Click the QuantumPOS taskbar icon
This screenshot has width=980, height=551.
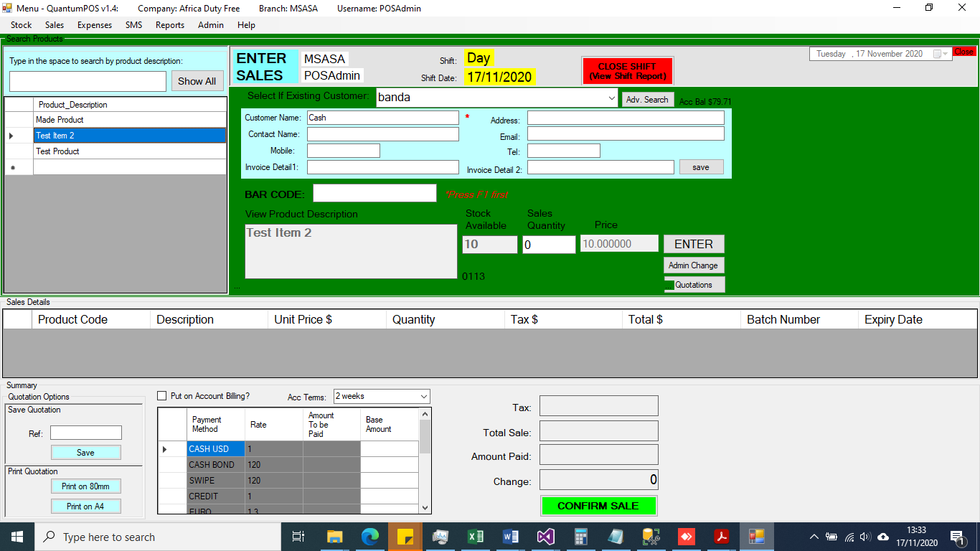coord(756,537)
